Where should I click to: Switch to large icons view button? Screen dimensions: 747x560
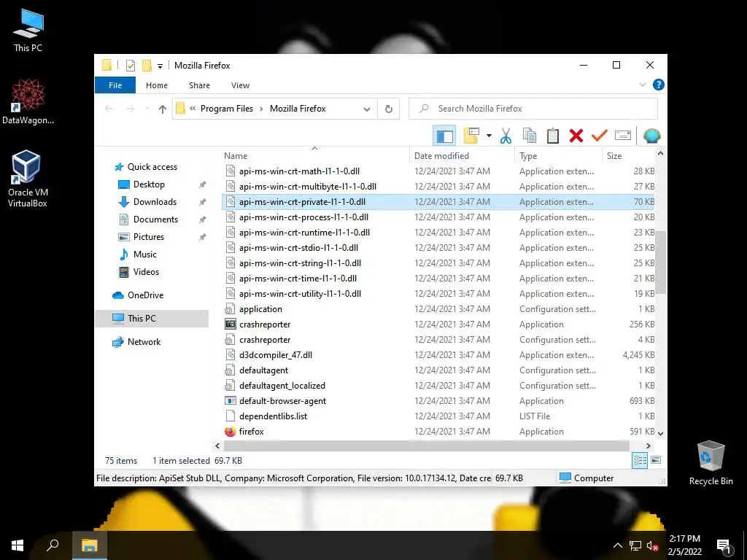[x=656, y=460]
